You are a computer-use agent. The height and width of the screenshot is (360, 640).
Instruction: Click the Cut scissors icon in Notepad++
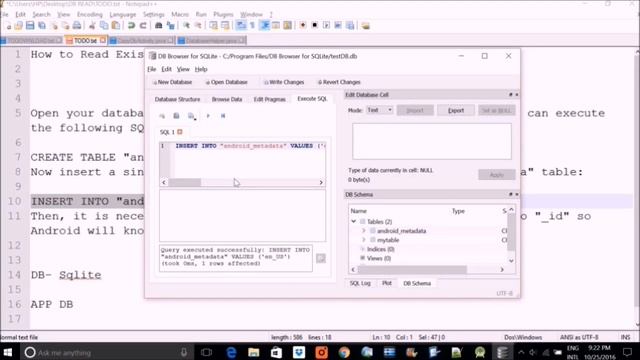[x=92, y=26]
